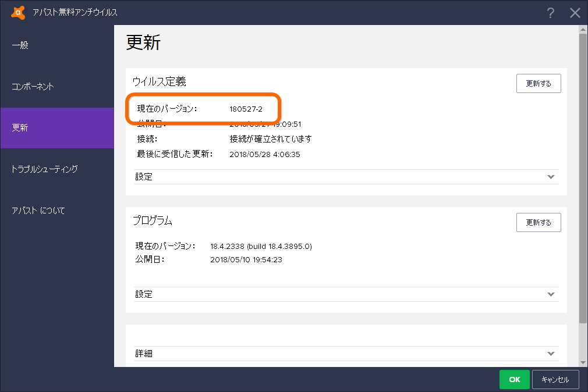Screen dimensions: 588x392
Task: Confirm settings with the OK button
Action: click(x=514, y=379)
